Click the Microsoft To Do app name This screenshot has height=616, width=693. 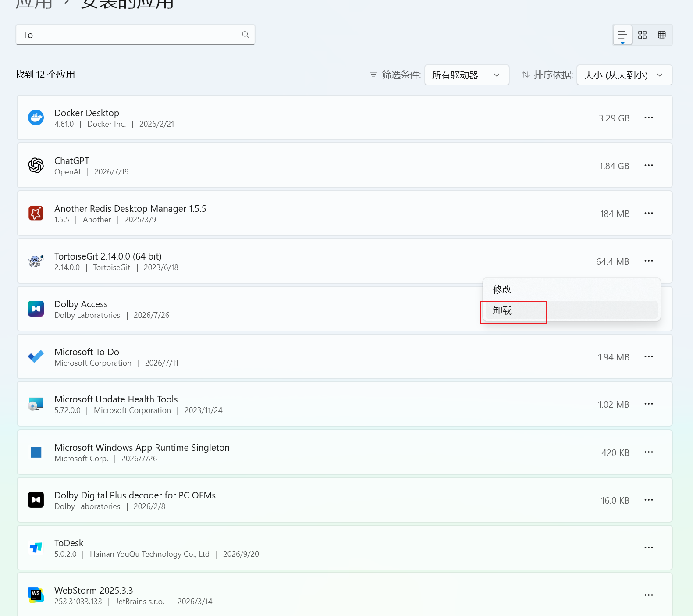click(87, 352)
